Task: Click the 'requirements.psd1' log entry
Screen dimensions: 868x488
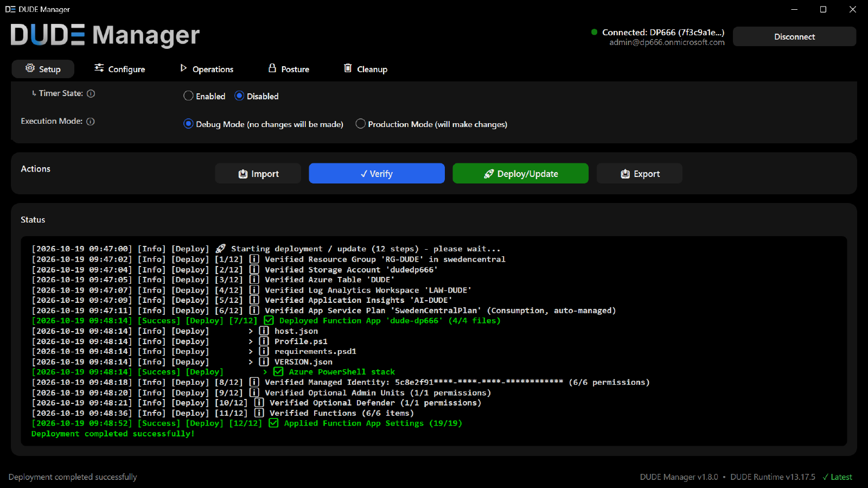Action: click(x=315, y=351)
